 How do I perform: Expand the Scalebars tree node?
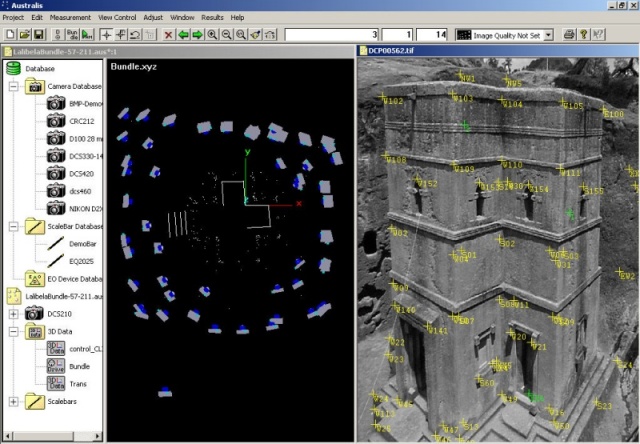coord(13,401)
